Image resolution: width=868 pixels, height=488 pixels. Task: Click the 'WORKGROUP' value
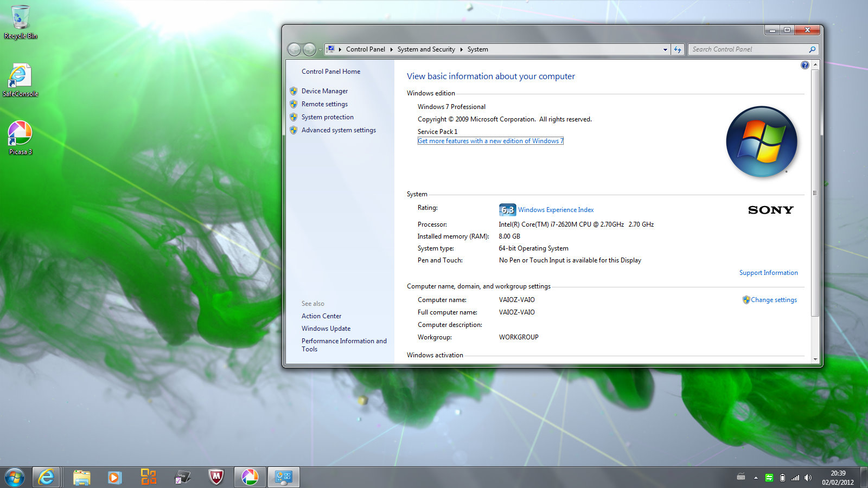(519, 337)
